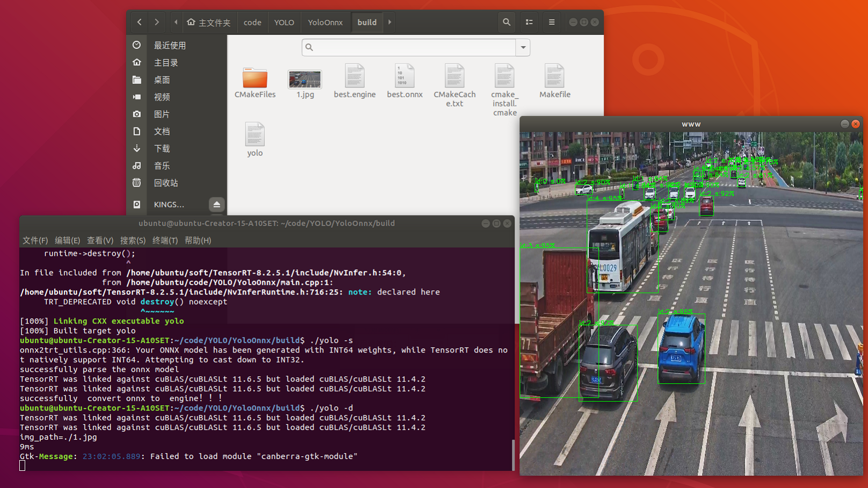Screen dimensions: 868x488
Task: Go back with the left arrow button
Action: (x=140, y=22)
